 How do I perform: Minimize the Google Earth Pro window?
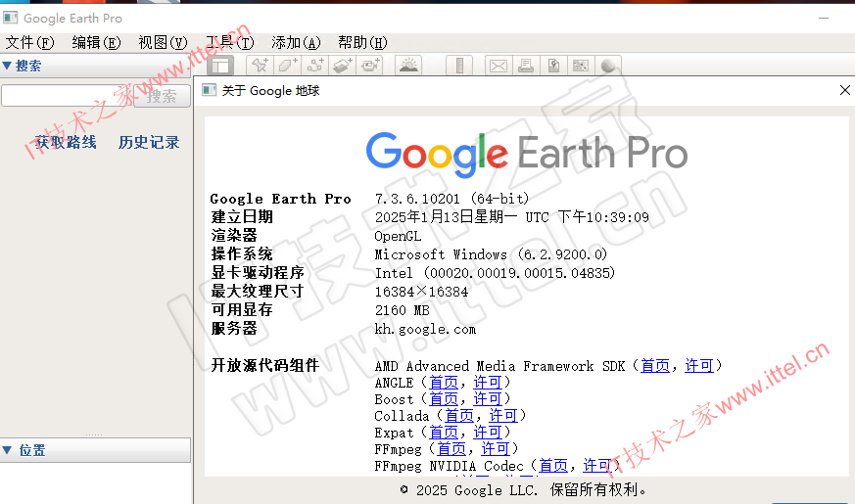(824, 18)
